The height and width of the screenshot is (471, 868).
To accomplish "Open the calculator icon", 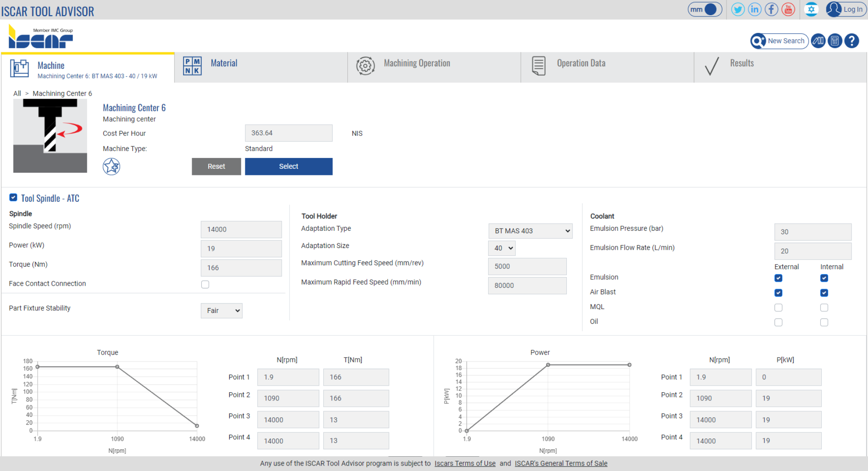I will (x=835, y=41).
